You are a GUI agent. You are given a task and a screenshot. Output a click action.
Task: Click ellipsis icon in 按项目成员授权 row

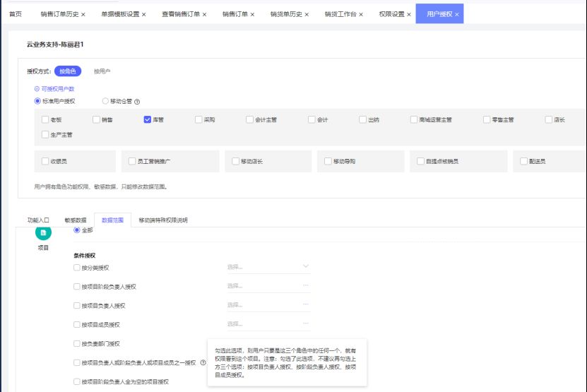306,324
